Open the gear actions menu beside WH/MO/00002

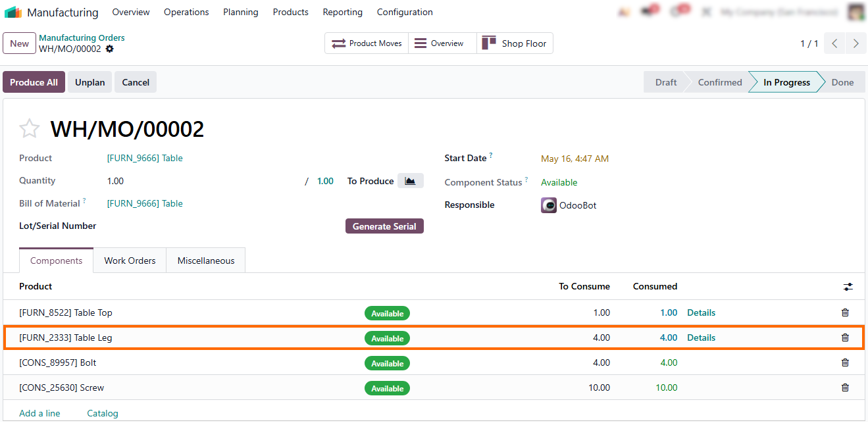pyautogui.click(x=109, y=49)
